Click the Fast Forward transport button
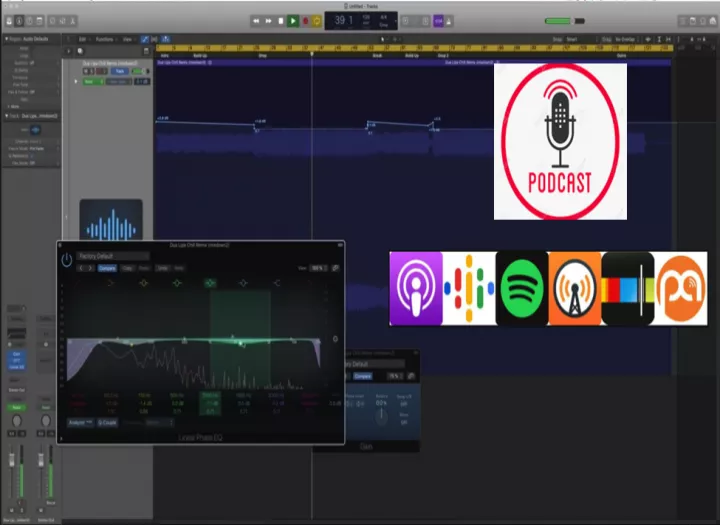This screenshot has height=525, width=720. (269, 21)
